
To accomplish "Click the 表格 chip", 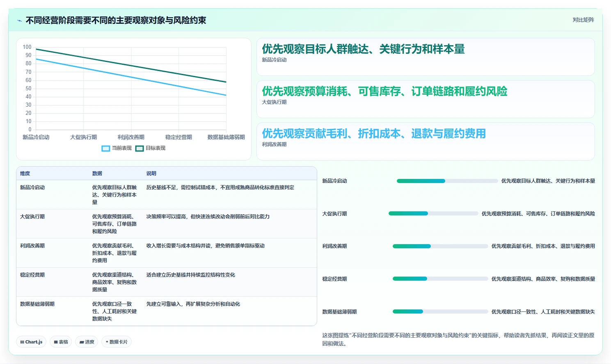I will click(61, 342).
